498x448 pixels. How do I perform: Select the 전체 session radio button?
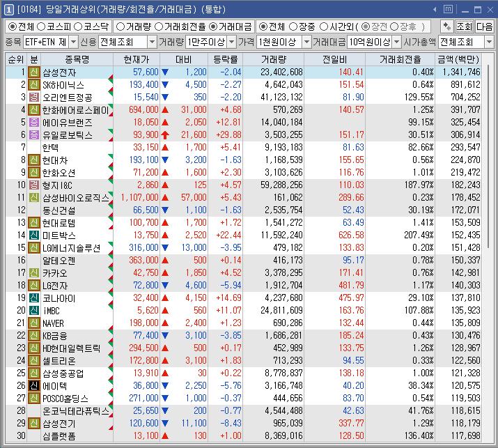263,26
